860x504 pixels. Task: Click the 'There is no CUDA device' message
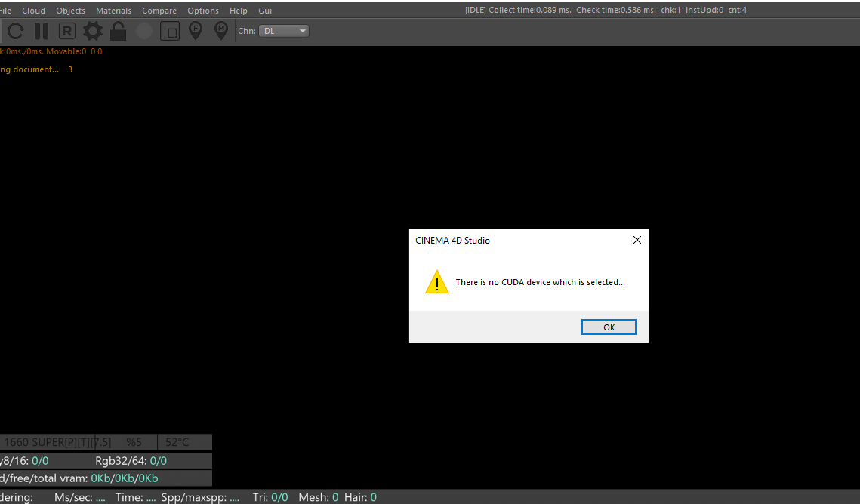(x=541, y=282)
